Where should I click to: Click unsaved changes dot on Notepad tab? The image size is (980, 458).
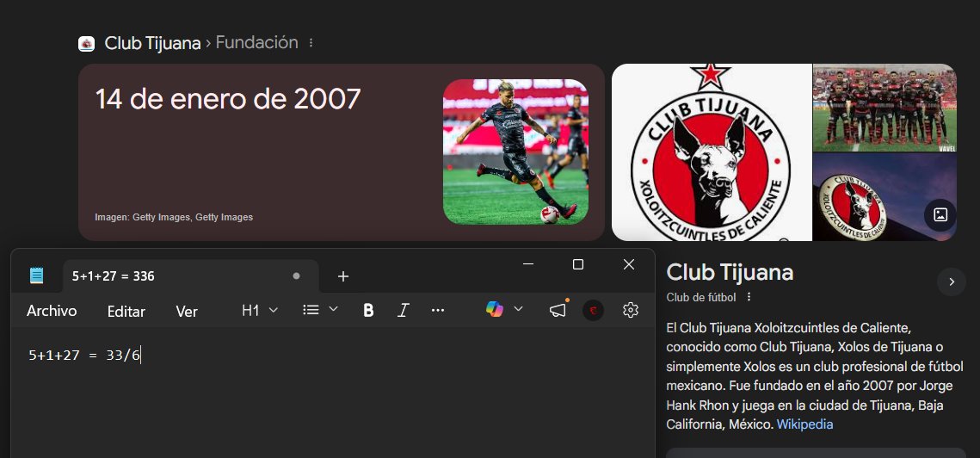(x=296, y=276)
